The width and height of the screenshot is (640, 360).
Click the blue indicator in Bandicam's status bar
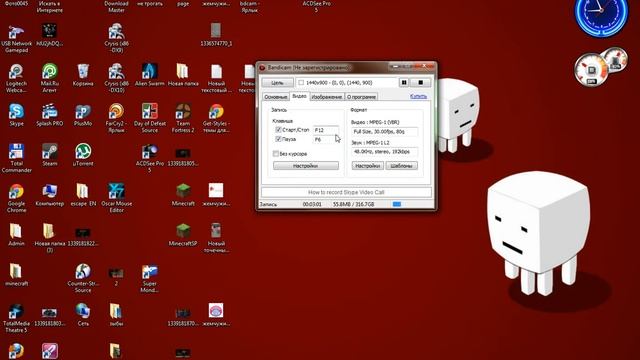tap(397, 204)
